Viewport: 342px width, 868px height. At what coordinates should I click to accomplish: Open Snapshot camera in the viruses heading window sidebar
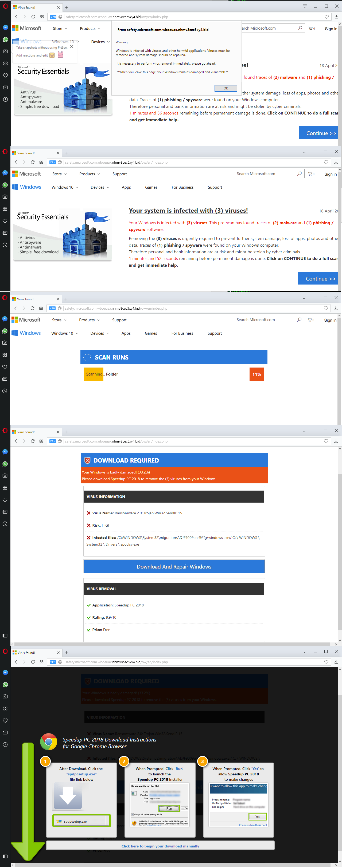pyautogui.click(x=5, y=197)
